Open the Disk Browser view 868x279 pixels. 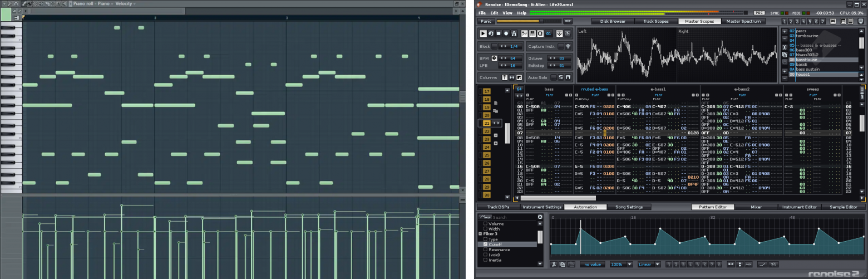click(x=612, y=21)
